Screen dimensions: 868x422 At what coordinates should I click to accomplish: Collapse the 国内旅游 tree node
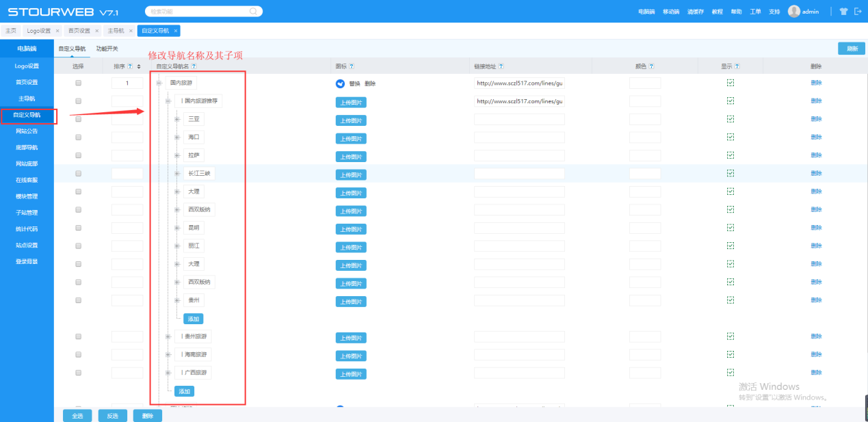(159, 83)
